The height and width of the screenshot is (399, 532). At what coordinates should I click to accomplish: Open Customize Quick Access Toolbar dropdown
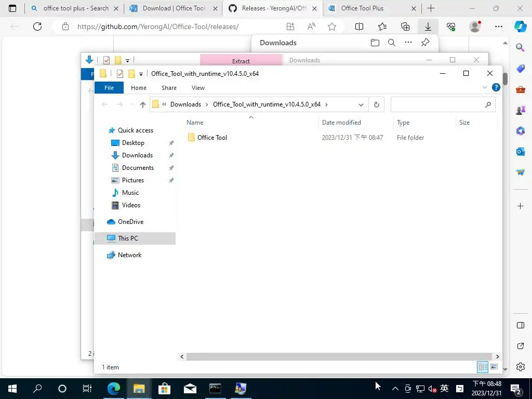tap(141, 74)
